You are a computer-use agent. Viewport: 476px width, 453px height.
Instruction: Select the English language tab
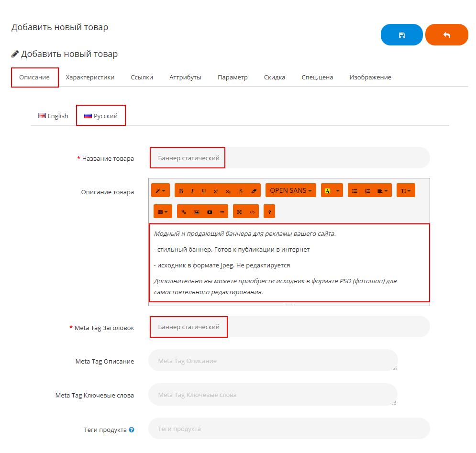(53, 116)
